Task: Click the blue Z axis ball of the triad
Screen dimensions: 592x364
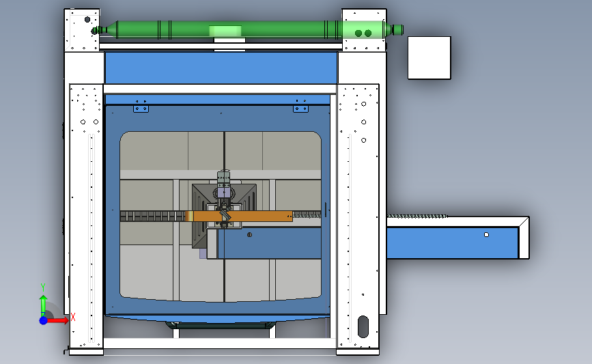Action: 44,320
